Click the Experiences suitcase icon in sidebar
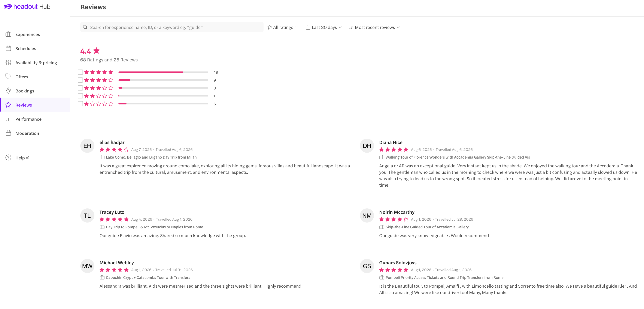This screenshot has width=644, height=309. point(8,34)
